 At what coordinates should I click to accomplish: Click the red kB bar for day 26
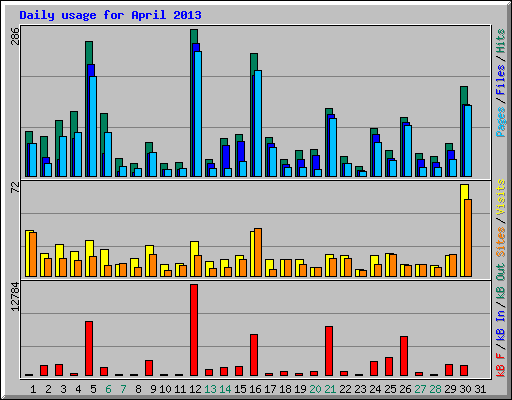[x=404, y=356]
